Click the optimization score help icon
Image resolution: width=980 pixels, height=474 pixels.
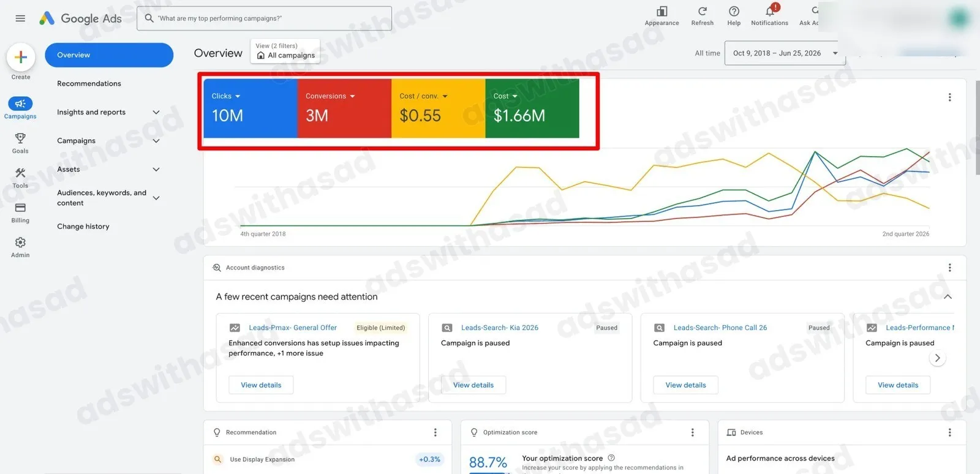tap(611, 458)
